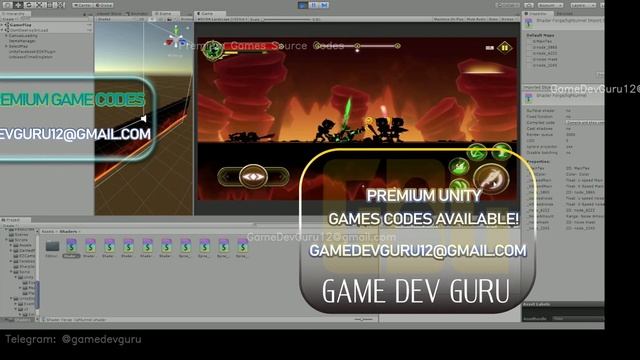This screenshot has height=360, width=640.
Task: Open the Game view aspect ratio dropdown
Action: (223, 19)
